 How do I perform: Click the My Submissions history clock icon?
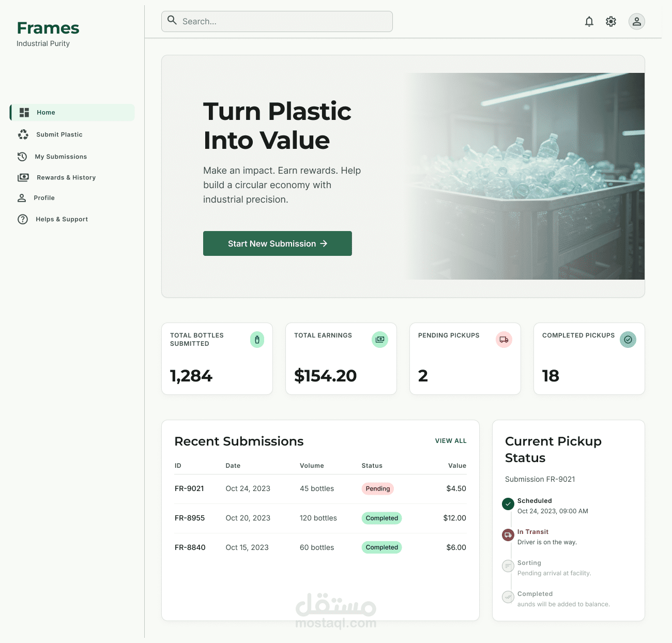point(22,157)
